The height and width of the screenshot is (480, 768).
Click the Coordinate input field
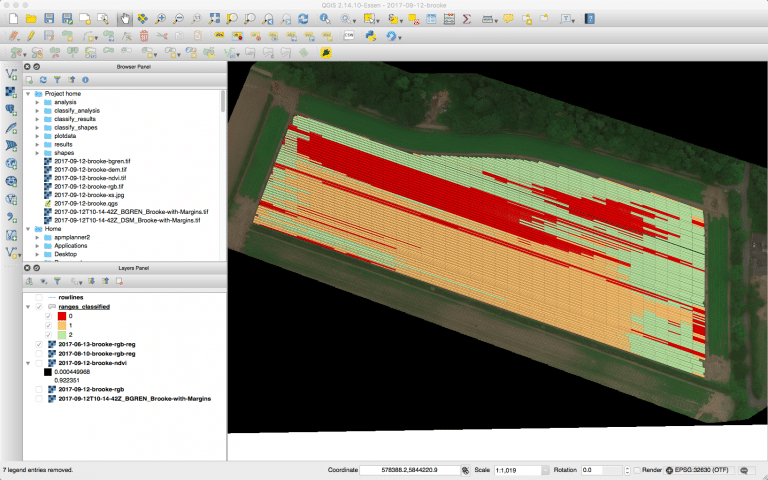tap(409, 469)
